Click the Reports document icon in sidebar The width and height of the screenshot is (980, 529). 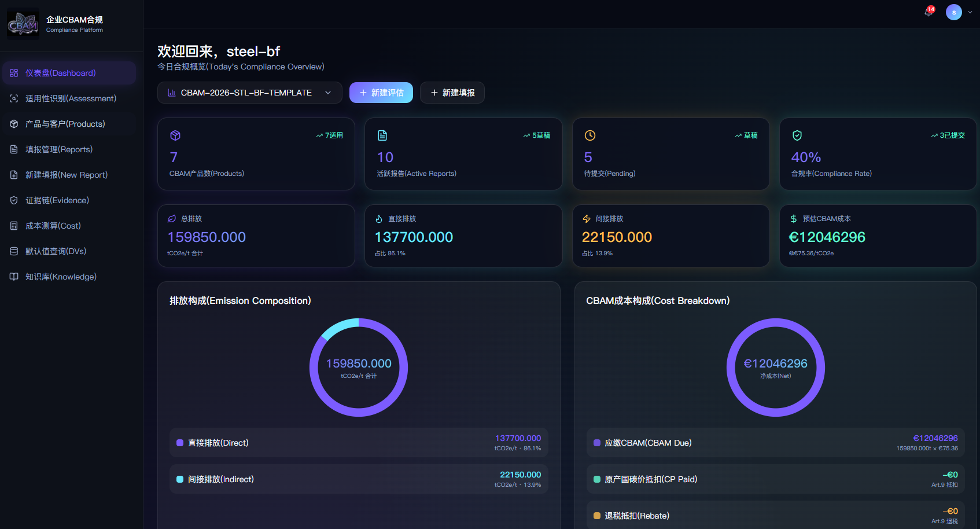coord(14,149)
